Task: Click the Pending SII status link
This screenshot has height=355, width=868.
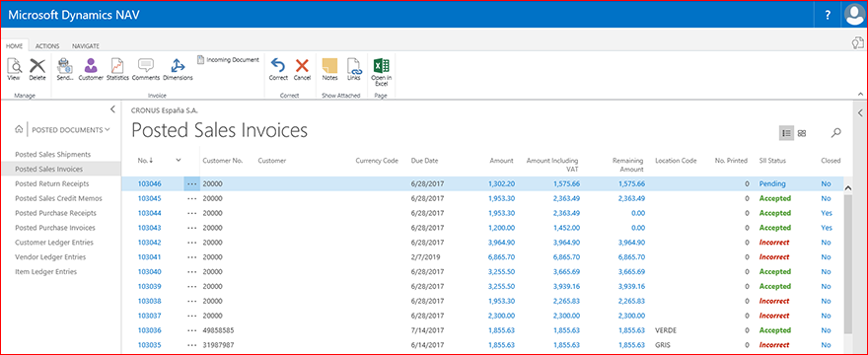Action: click(x=772, y=183)
